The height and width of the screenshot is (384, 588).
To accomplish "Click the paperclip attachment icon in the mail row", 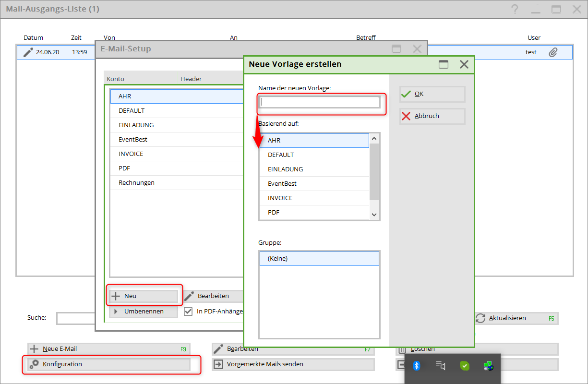I will tap(553, 52).
